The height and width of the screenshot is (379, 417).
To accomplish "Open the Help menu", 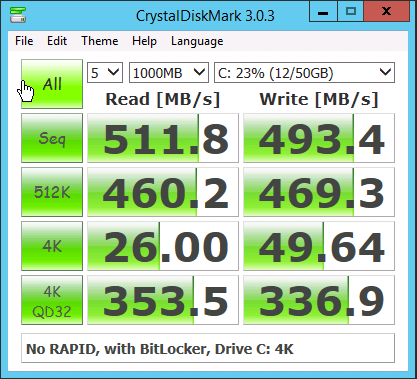I will [144, 41].
